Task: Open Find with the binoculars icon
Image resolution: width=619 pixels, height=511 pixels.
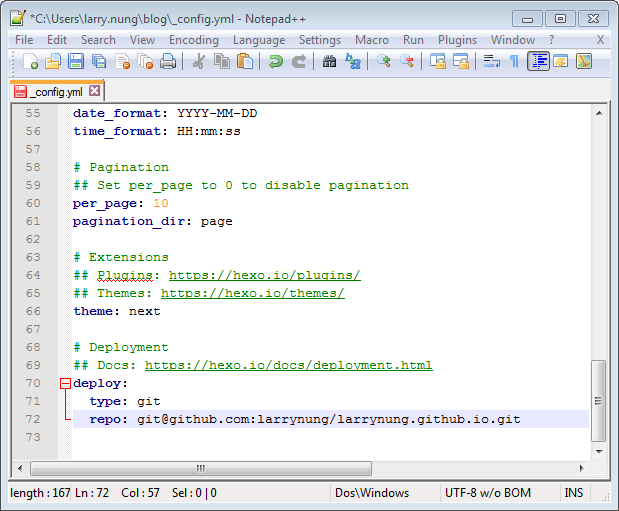Action: [329, 62]
